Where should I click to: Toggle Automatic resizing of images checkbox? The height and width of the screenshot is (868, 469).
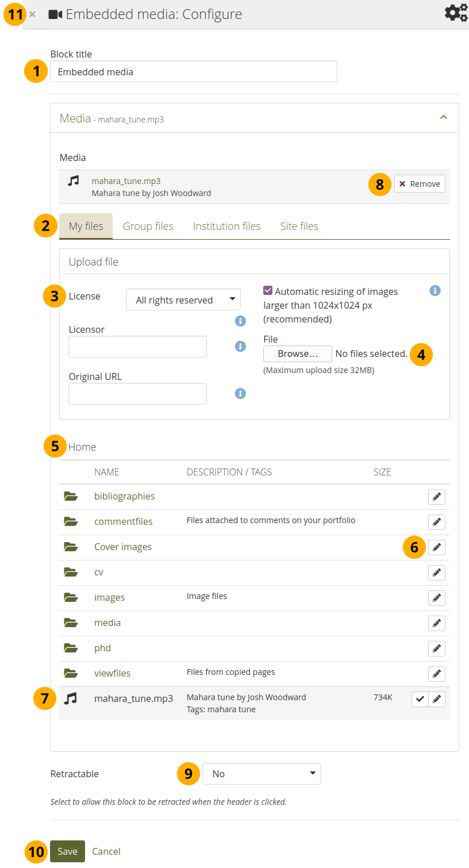tap(268, 291)
